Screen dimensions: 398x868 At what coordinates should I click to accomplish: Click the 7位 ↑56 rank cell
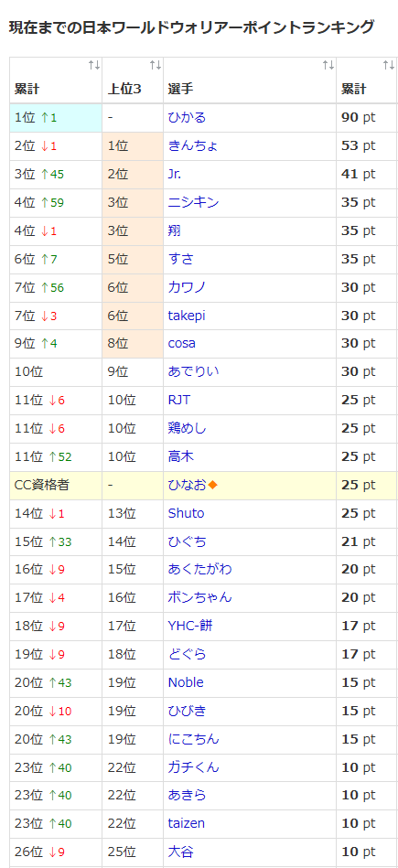pos(56,287)
